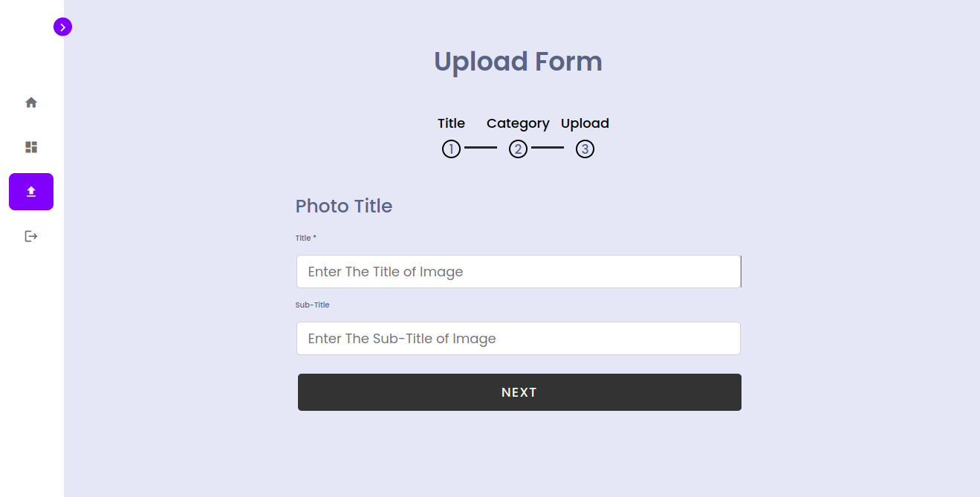Click the Logout icon at the sidebar bottom

[x=30, y=235]
